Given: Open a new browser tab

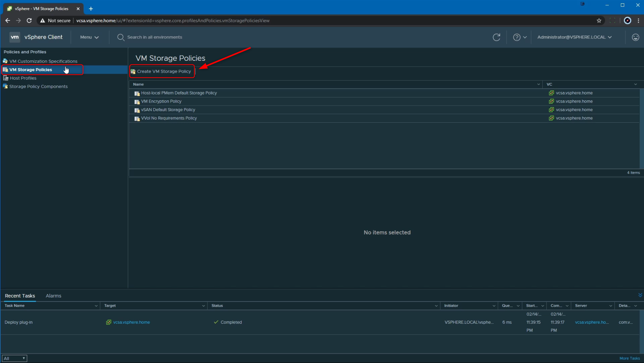Looking at the screenshot, I should [91, 9].
